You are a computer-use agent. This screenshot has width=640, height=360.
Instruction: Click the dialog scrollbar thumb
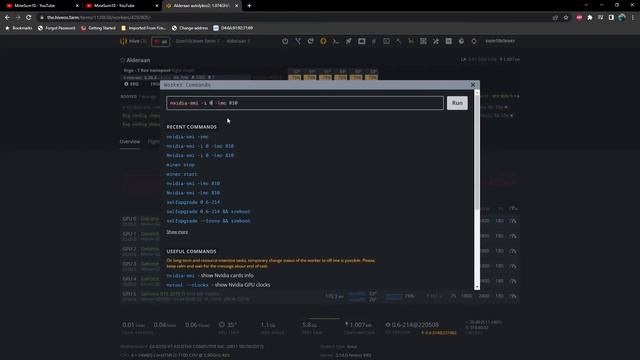[x=477, y=153]
